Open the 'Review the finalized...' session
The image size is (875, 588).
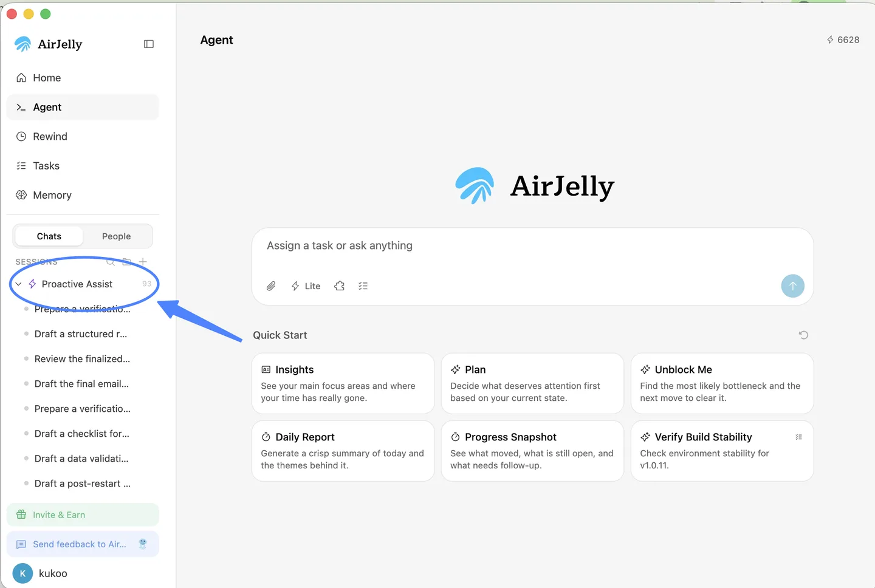click(83, 359)
